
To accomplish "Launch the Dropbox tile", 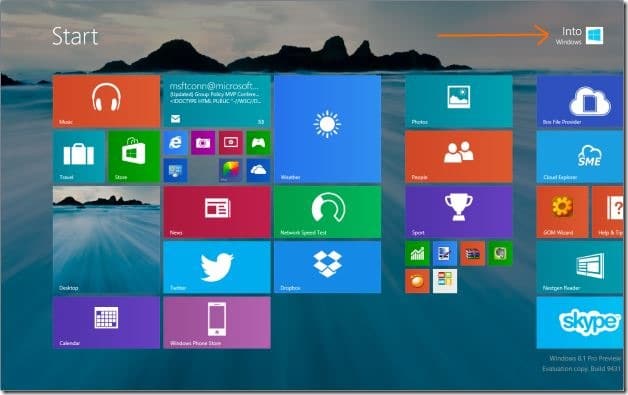I will click(328, 267).
